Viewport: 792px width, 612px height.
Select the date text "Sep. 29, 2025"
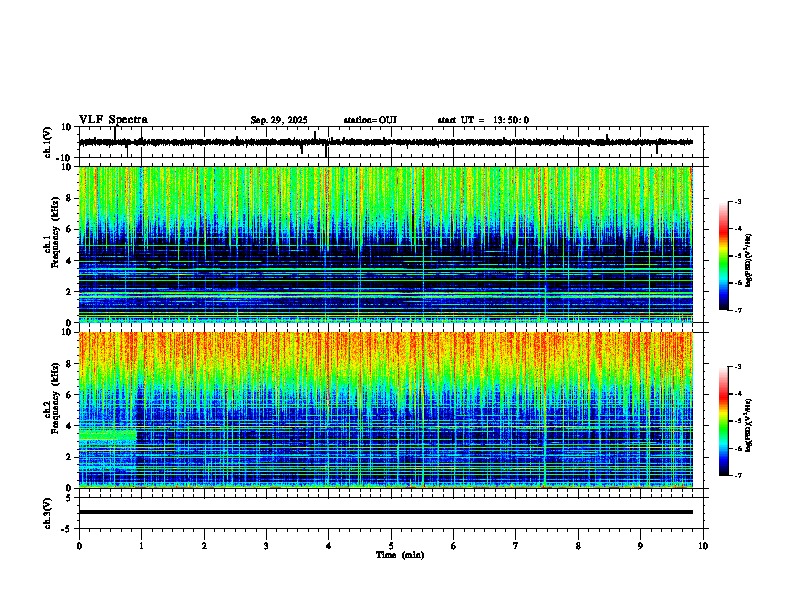click(279, 120)
